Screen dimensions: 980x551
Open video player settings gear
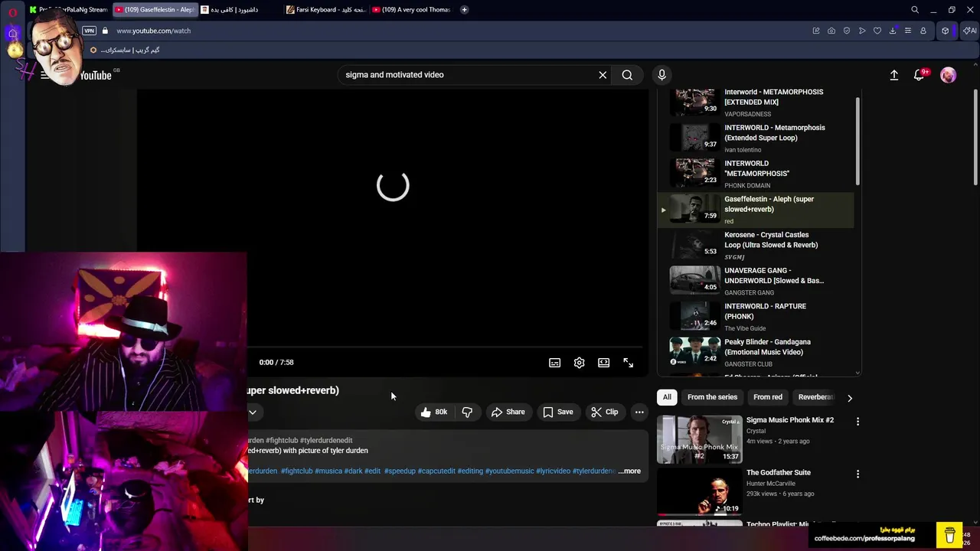tap(580, 363)
